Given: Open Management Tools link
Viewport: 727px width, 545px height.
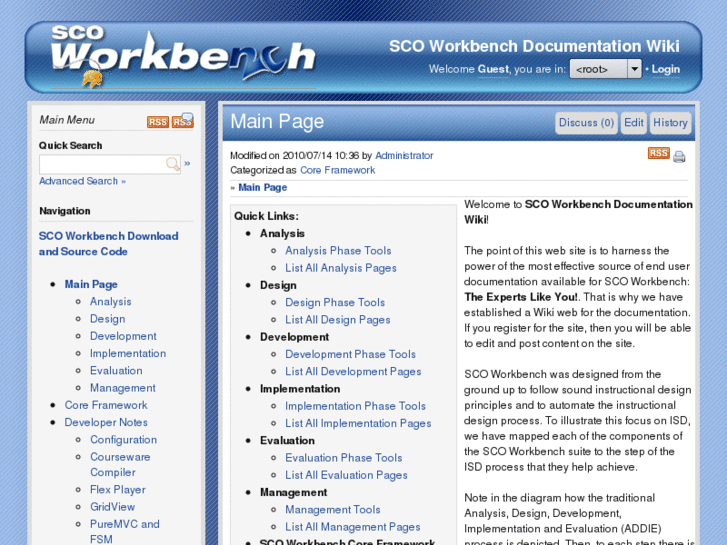Looking at the screenshot, I should pos(333,509).
